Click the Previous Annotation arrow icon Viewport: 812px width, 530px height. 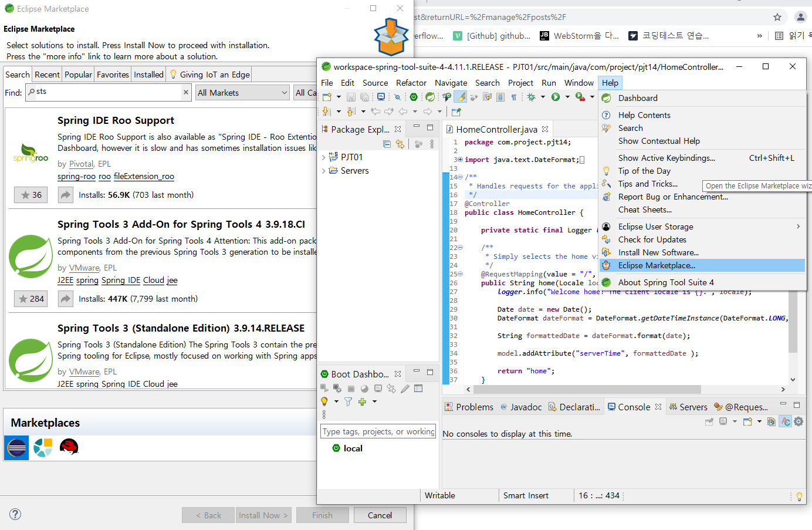(x=351, y=112)
